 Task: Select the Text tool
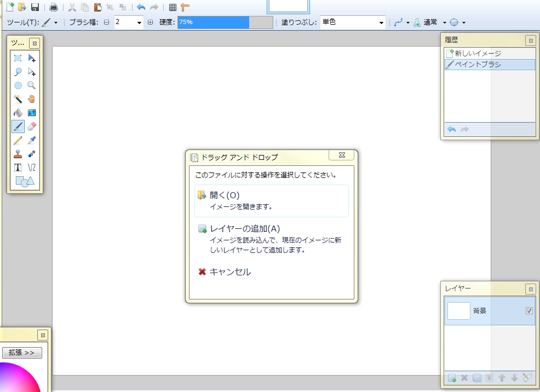18,168
